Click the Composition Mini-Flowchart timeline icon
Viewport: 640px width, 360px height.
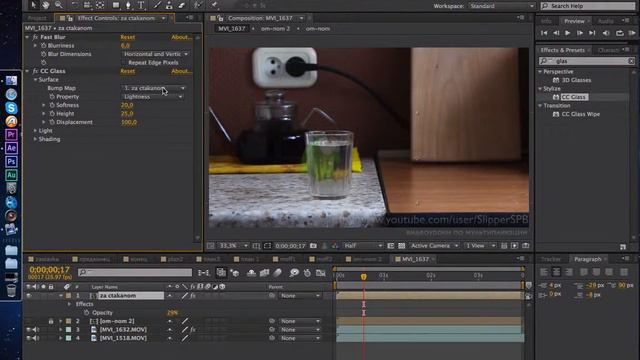pos(203,273)
